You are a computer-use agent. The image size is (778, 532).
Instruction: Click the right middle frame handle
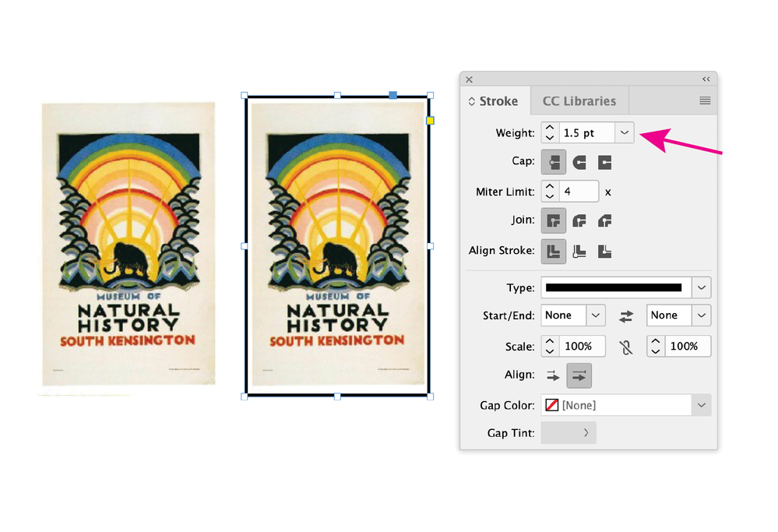coord(430,246)
